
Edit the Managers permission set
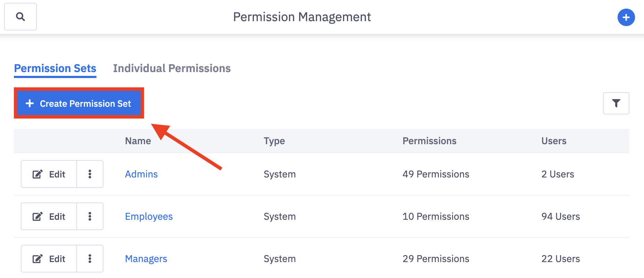(x=49, y=259)
